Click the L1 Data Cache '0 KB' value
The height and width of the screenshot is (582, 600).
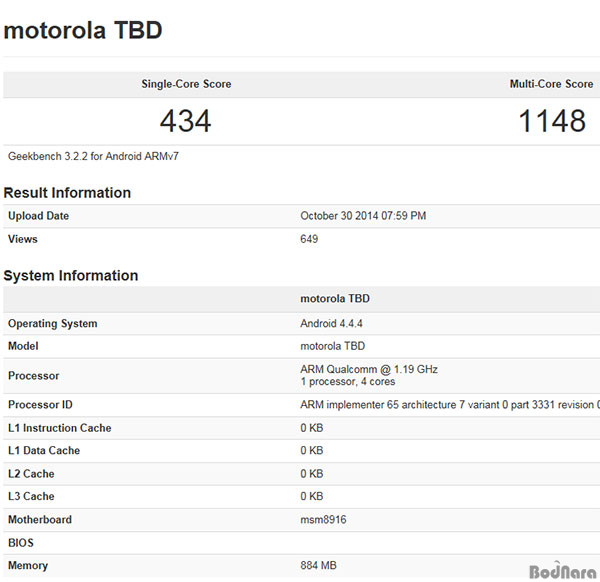[312, 450]
